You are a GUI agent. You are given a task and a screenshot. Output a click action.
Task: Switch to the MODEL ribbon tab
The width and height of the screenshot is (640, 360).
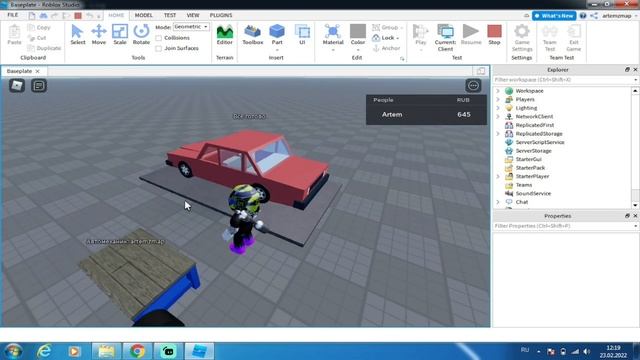(x=144, y=15)
